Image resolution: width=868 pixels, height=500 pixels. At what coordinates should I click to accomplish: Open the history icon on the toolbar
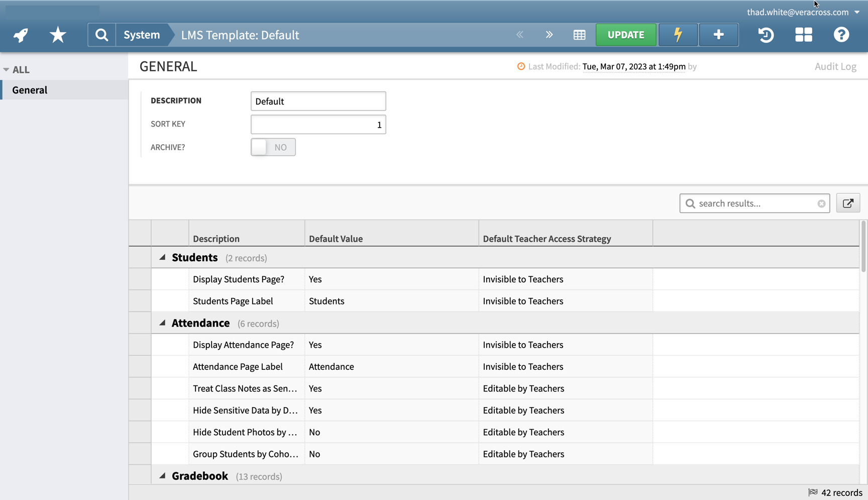pyautogui.click(x=765, y=35)
